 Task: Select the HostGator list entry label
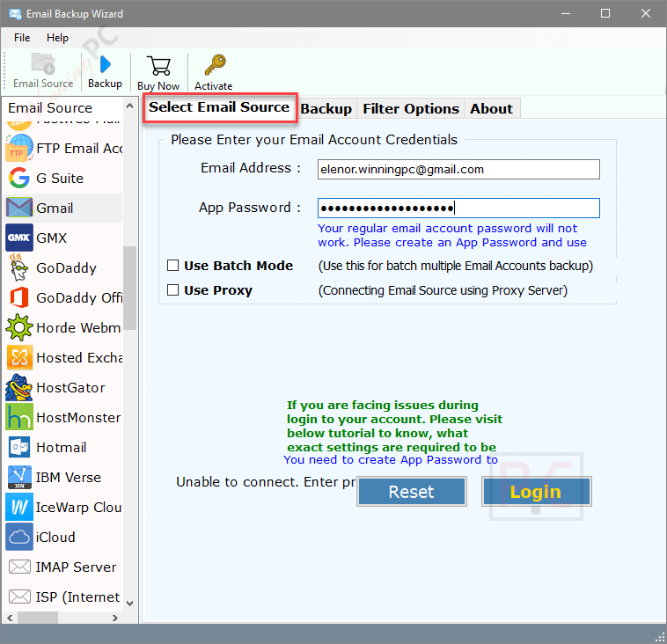[70, 387]
